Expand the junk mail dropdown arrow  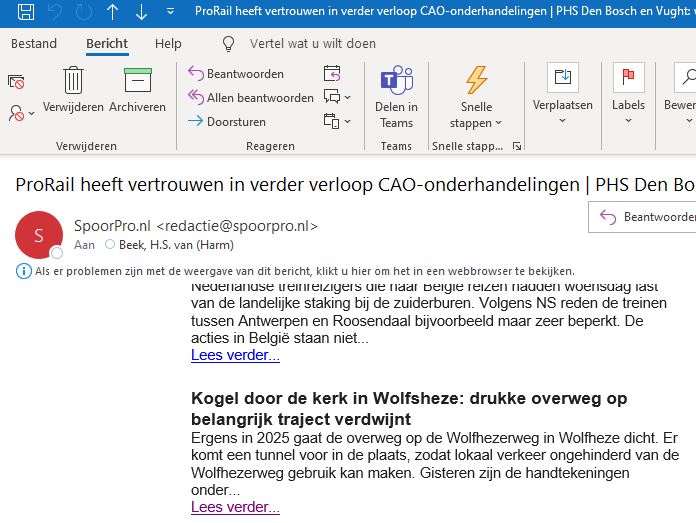point(32,113)
